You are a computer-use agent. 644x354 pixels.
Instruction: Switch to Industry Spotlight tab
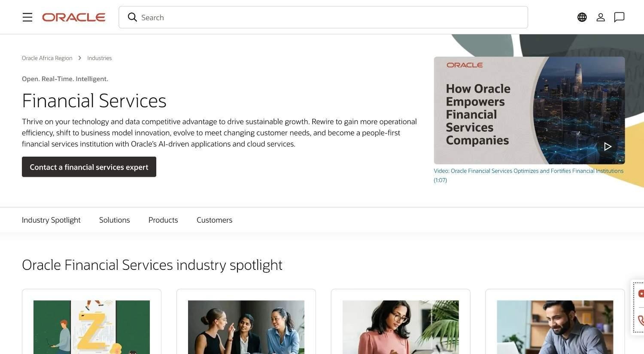pyautogui.click(x=51, y=220)
